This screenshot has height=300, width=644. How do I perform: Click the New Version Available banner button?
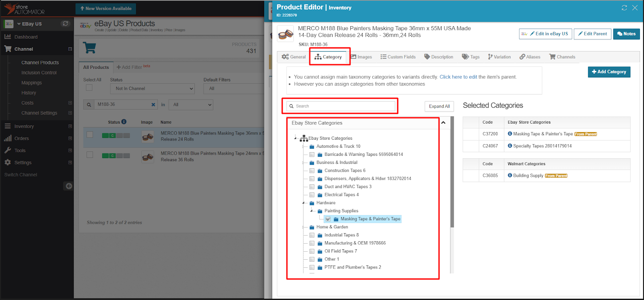pyautogui.click(x=106, y=8)
